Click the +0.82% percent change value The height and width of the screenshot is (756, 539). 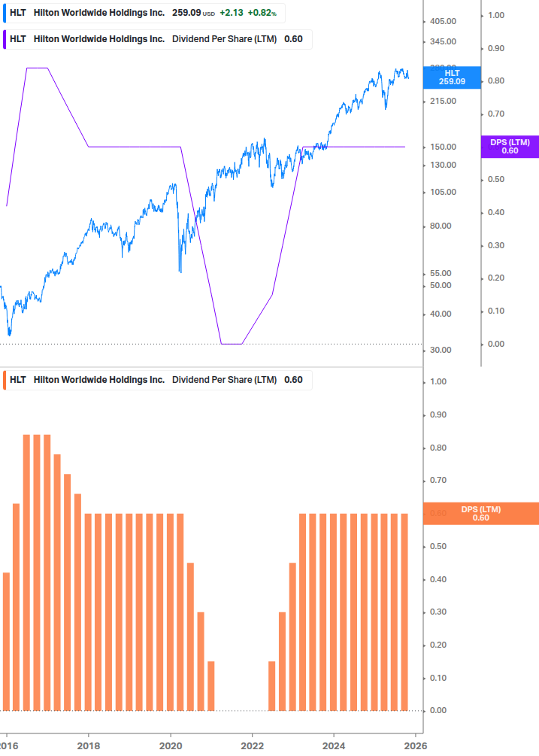click(262, 13)
